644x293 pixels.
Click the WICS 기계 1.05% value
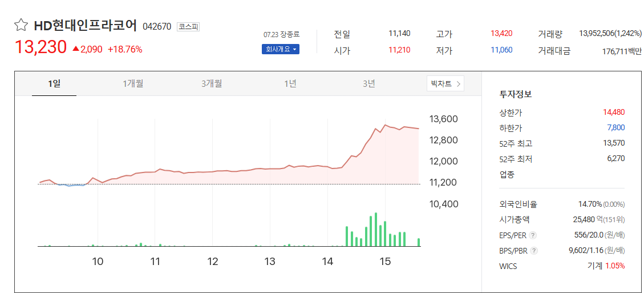pyautogui.click(x=606, y=266)
